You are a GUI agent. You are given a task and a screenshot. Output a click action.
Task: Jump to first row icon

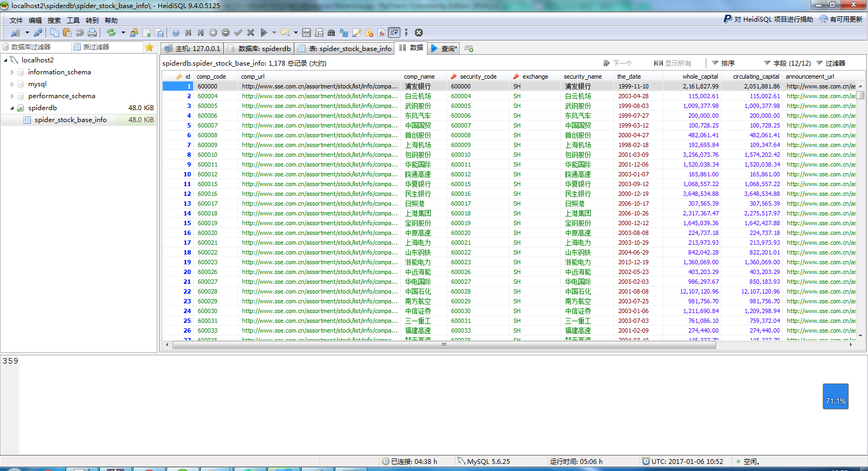point(188,33)
